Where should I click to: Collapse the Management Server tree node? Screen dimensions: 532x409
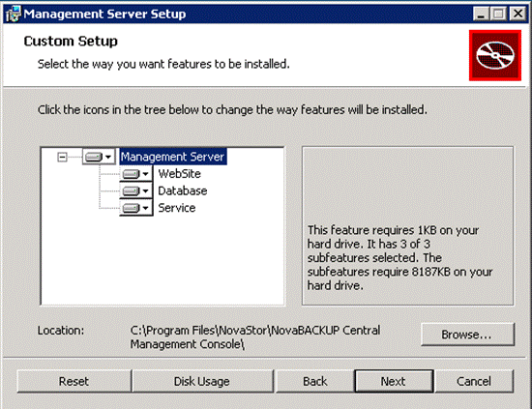(62, 157)
